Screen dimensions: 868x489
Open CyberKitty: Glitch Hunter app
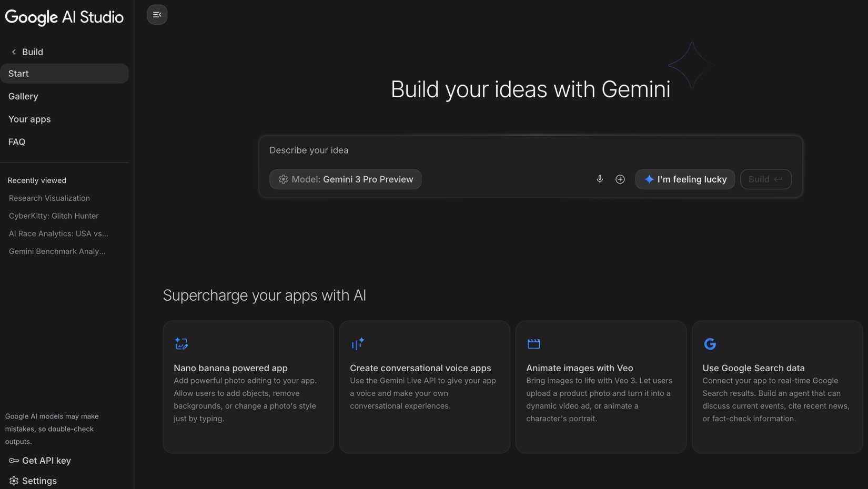pos(53,216)
